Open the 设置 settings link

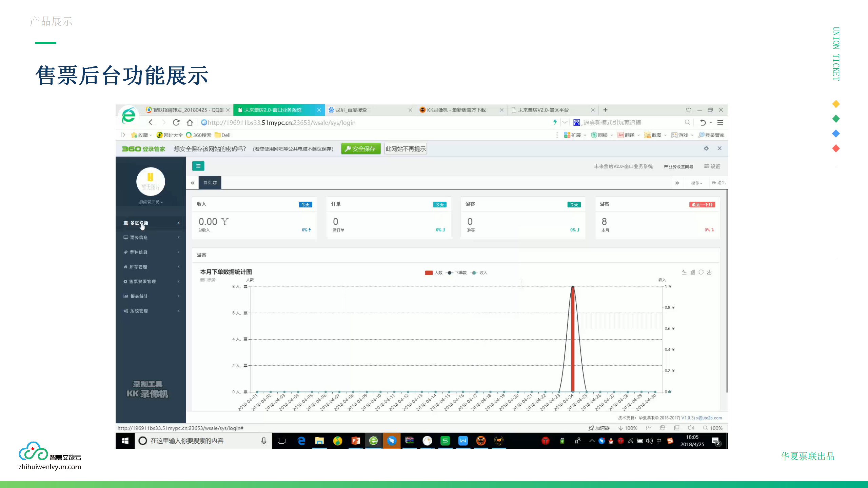click(712, 166)
